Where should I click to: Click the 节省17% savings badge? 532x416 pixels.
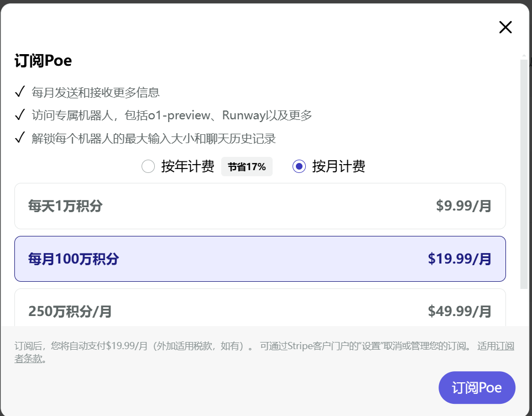247,166
